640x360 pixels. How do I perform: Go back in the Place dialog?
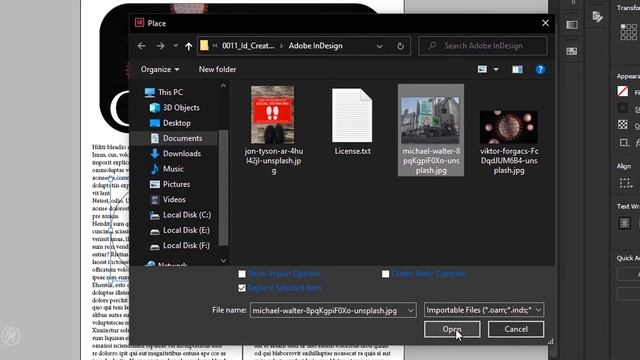coord(142,46)
